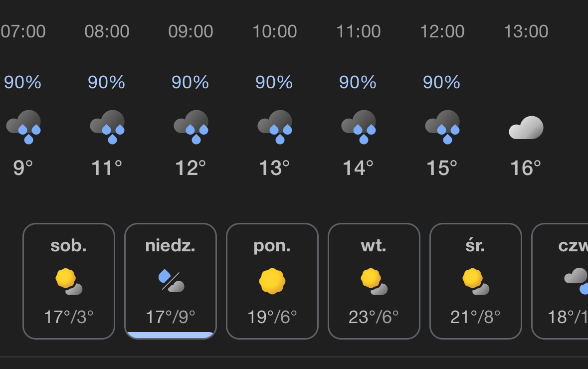Switch to the pon. forecast card
The height and width of the screenshot is (369, 588).
(272, 281)
